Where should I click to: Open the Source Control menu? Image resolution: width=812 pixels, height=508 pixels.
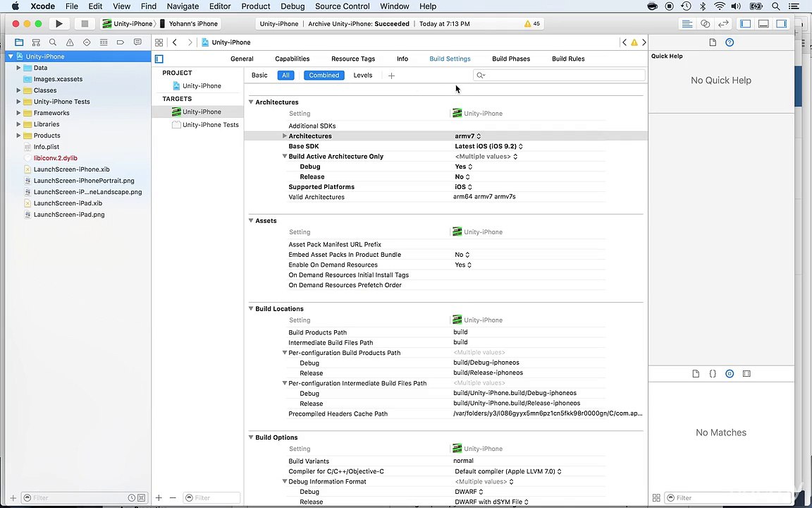(343, 6)
